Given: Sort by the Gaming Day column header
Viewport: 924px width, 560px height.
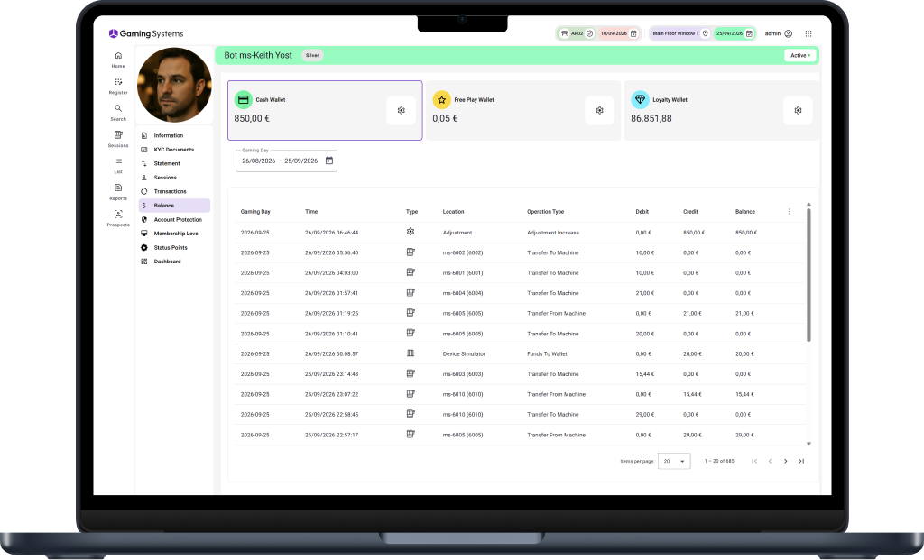Looking at the screenshot, I should 255,211.
